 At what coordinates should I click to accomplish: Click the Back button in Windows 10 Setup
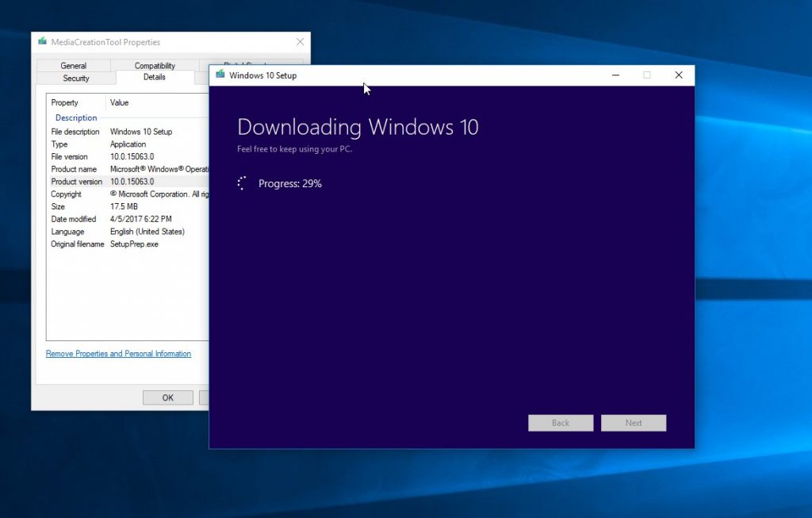[x=561, y=423]
